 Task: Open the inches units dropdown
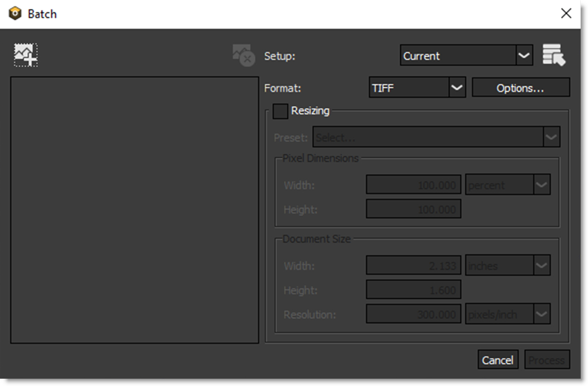[507, 265]
